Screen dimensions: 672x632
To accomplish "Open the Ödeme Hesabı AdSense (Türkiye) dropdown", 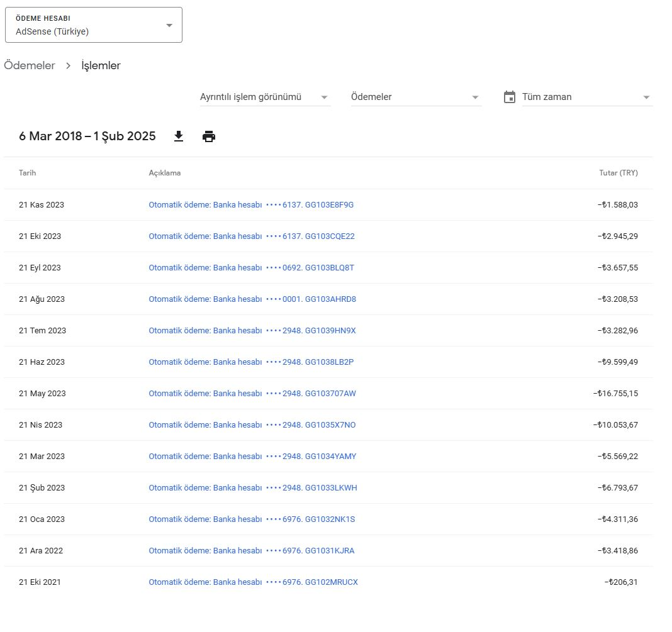I will [x=93, y=25].
